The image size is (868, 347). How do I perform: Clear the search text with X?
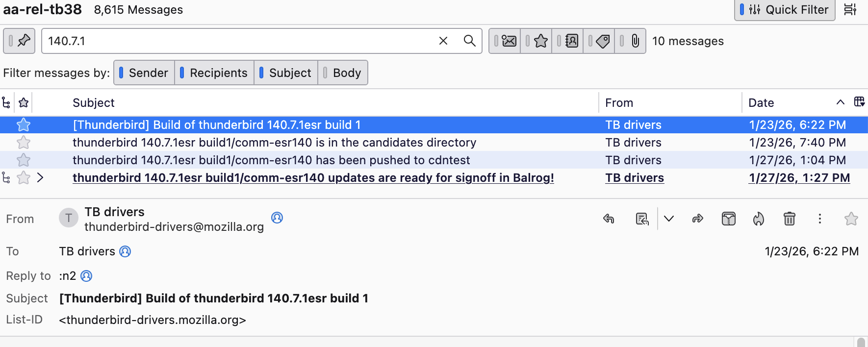point(443,41)
